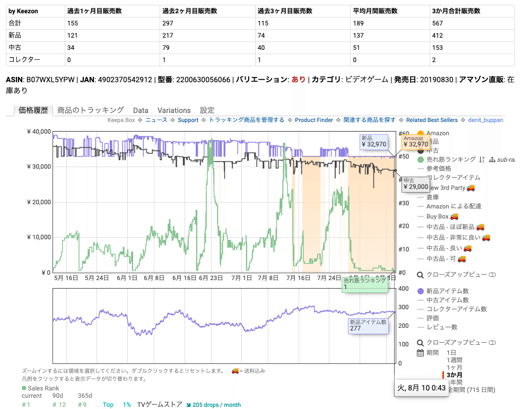Click the close-up view magnifier icon
This screenshot has height=409, width=532.
(x=420, y=274)
